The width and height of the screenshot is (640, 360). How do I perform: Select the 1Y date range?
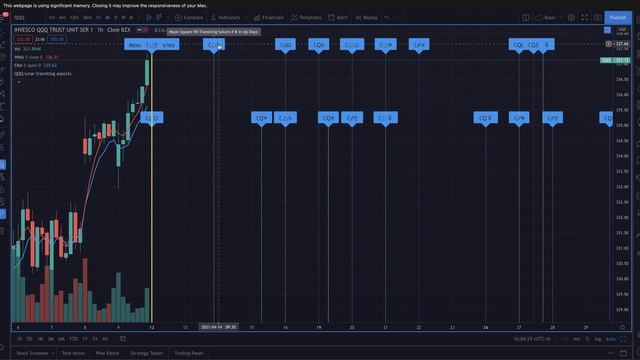(x=84, y=339)
